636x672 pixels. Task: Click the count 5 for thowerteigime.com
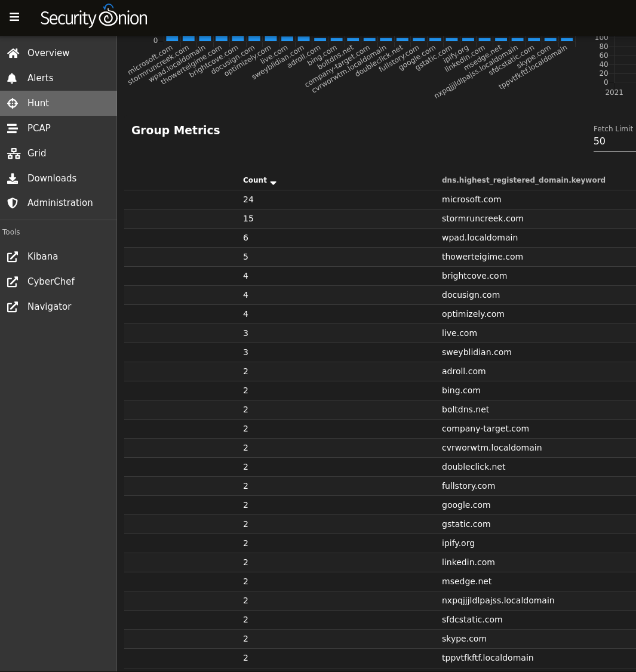coord(245,257)
